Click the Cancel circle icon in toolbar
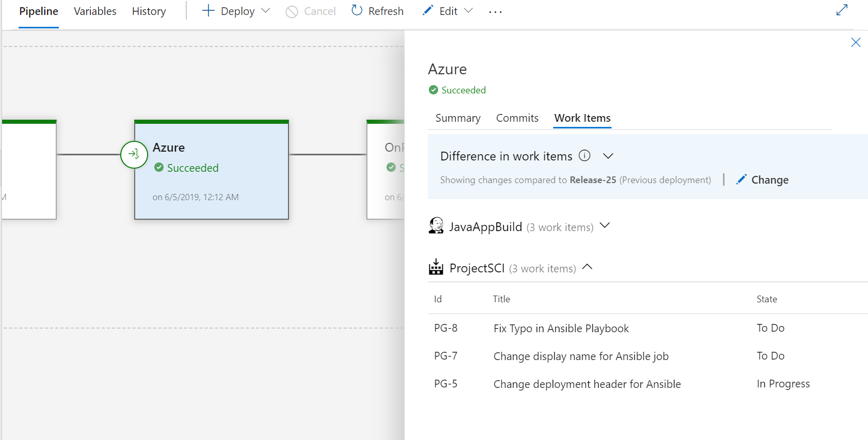868x440 pixels. [292, 11]
